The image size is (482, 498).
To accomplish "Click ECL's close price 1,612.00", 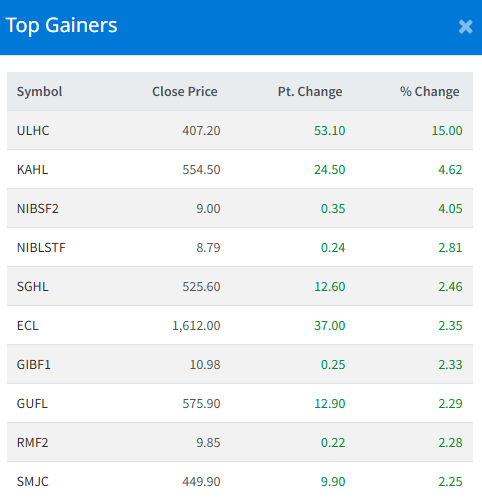I will pos(196,325).
